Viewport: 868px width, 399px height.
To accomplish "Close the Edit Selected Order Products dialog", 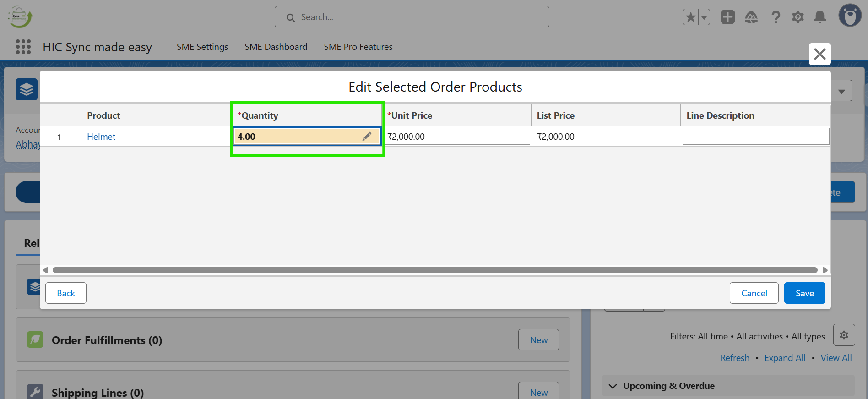I will tap(819, 54).
